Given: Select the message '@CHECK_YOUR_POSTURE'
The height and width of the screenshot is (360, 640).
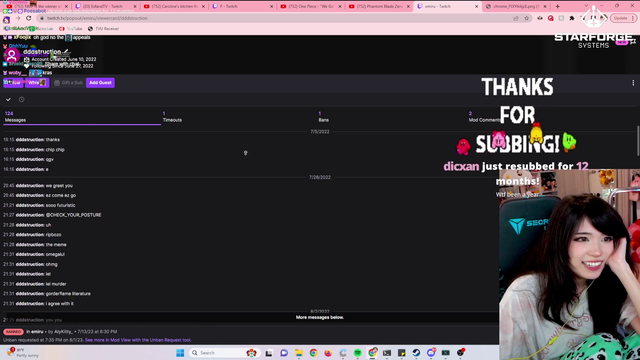Looking at the screenshot, I should click(73, 215).
